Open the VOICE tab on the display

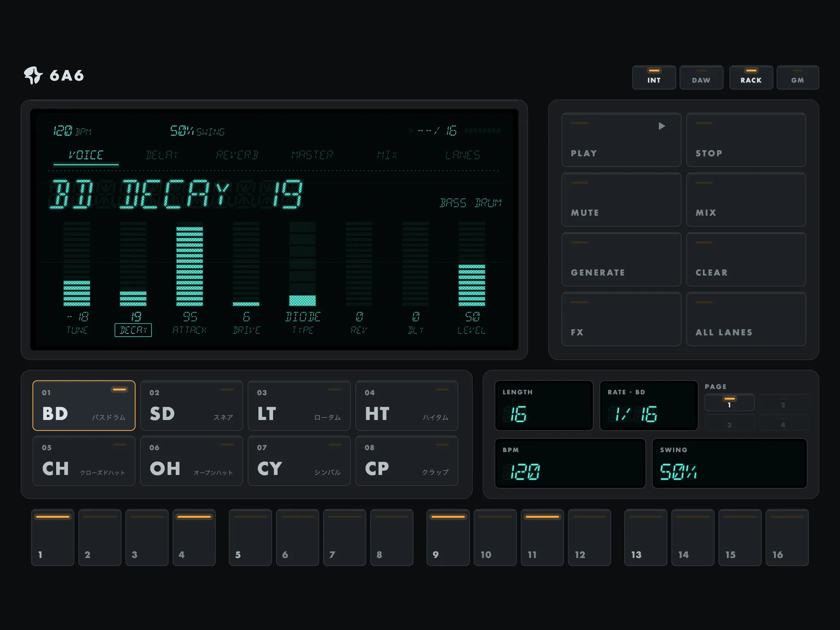(x=86, y=155)
